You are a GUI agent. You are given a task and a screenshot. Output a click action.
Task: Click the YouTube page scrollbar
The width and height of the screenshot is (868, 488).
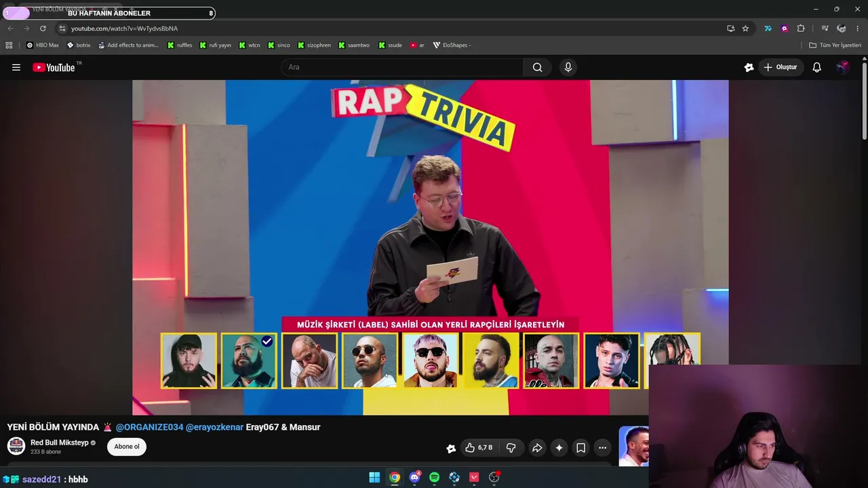(x=865, y=101)
